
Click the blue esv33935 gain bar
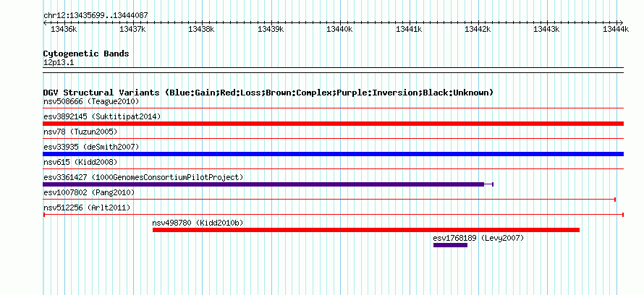(x=333, y=154)
